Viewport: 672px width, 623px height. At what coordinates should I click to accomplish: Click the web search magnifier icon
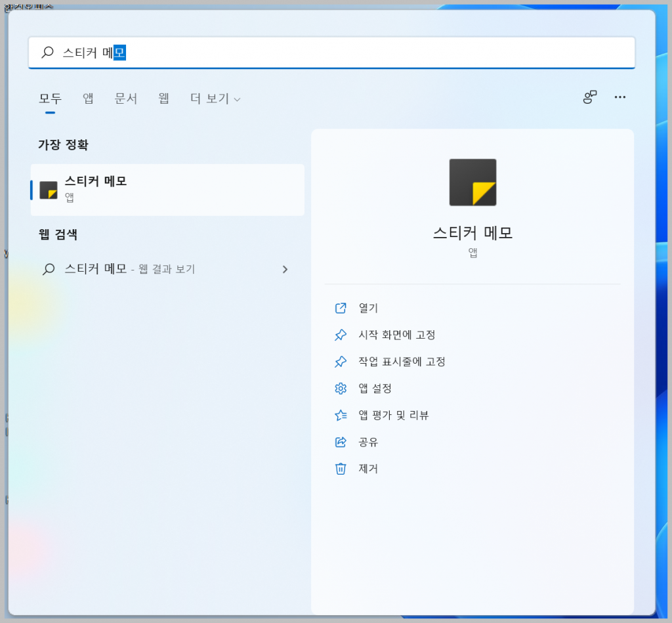(x=49, y=269)
